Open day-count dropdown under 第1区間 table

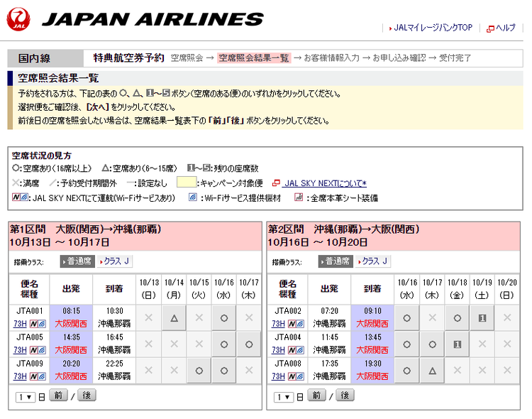click(x=26, y=397)
